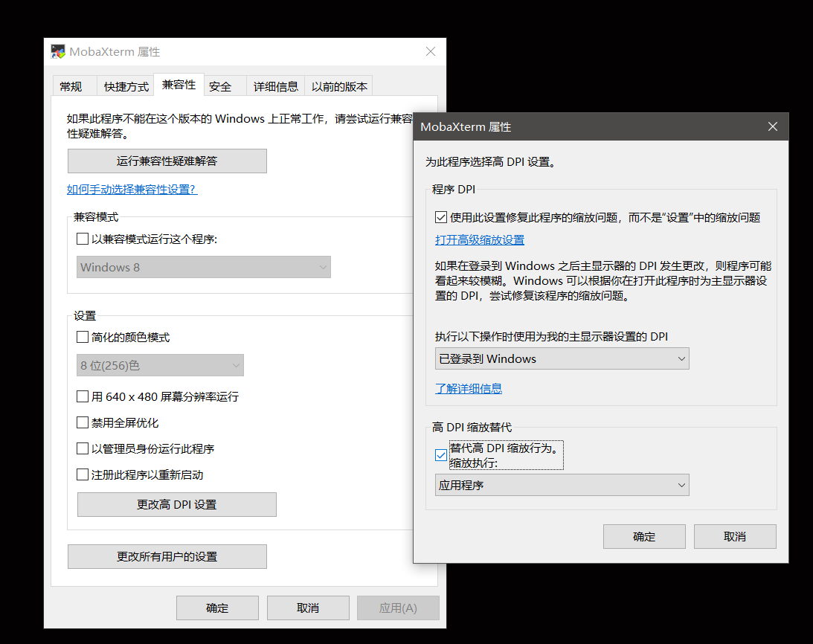The height and width of the screenshot is (644, 813).
Task: Switch to the 以前的版本 tab
Action: coord(339,86)
